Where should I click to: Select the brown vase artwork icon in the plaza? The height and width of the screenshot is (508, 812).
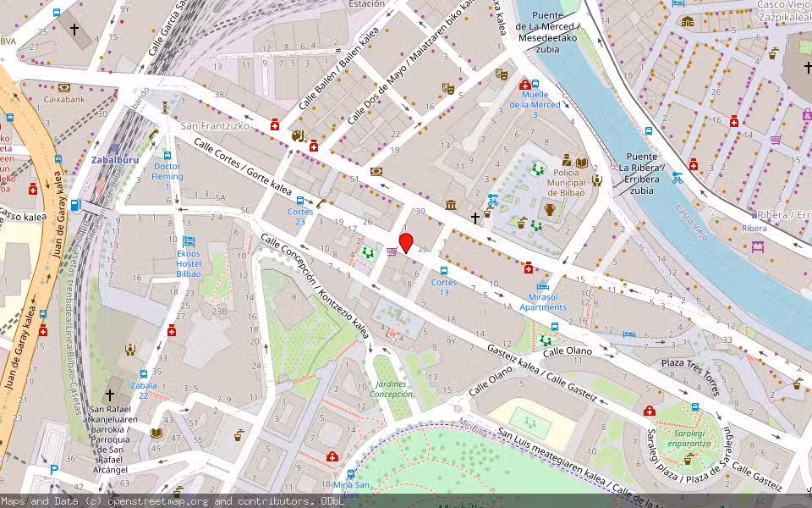coord(550,210)
